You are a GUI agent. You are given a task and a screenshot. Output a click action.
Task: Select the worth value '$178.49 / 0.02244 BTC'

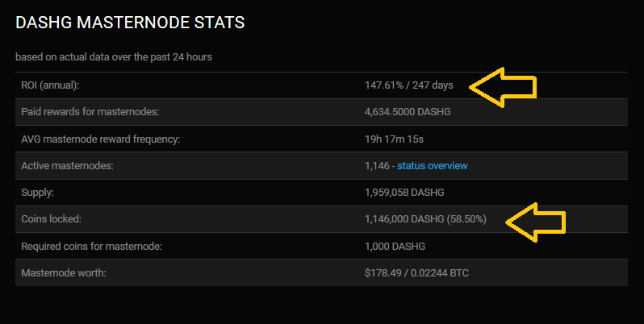point(416,272)
